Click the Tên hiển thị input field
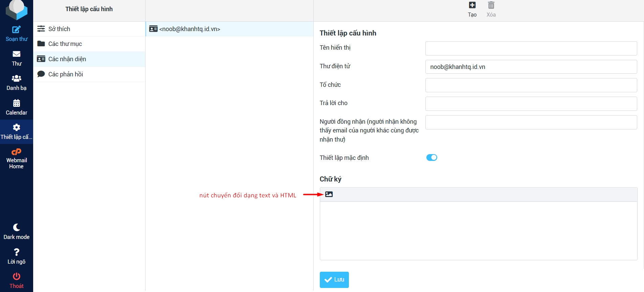Viewport: 644px width, 292px height. coord(531,48)
